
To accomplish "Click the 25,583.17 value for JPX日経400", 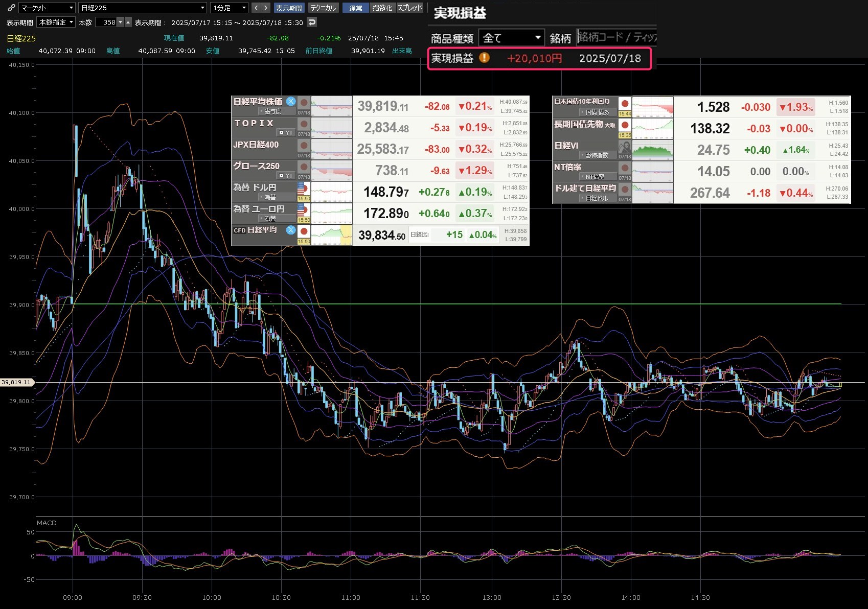I will [x=383, y=149].
